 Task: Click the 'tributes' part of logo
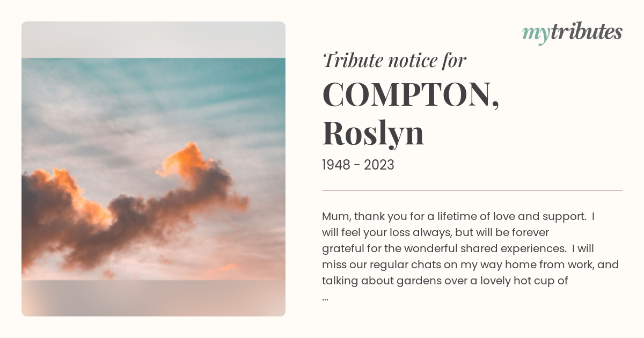tap(586, 32)
